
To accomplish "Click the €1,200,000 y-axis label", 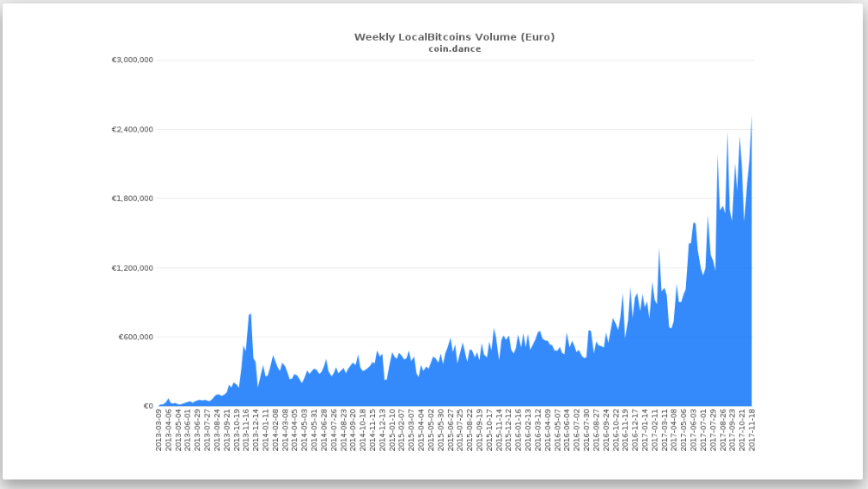I will [133, 268].
